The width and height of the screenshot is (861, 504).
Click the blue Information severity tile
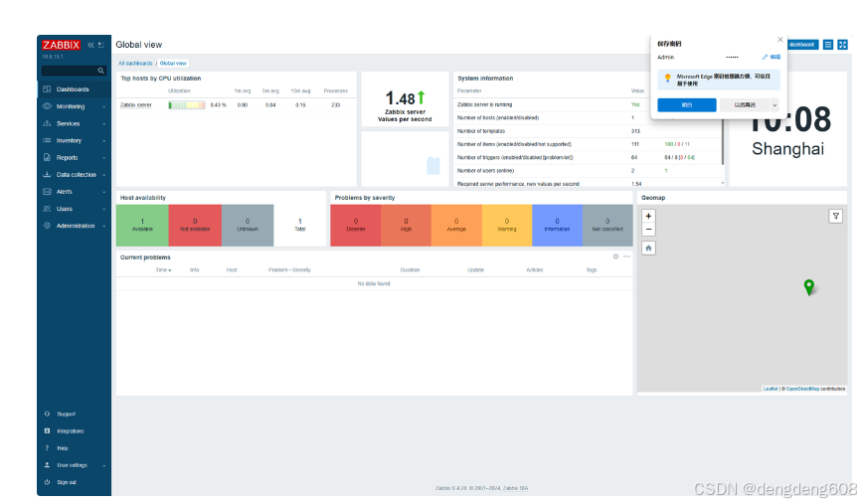(558, 225)
